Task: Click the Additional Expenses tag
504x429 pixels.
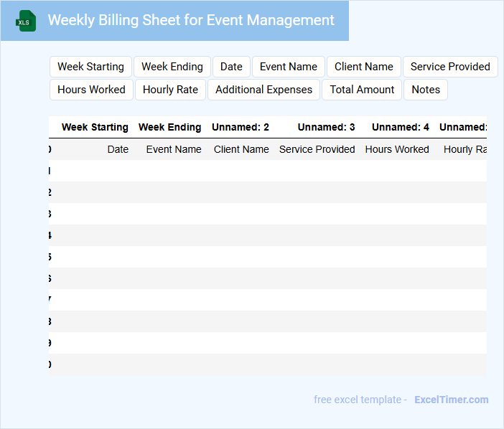Action: tap(263, 90)
